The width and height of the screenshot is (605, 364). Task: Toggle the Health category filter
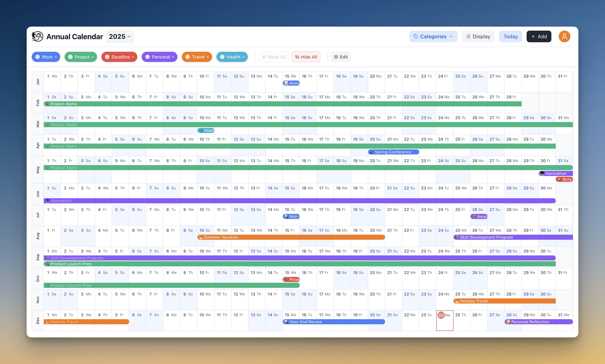(x=232, y=57)
